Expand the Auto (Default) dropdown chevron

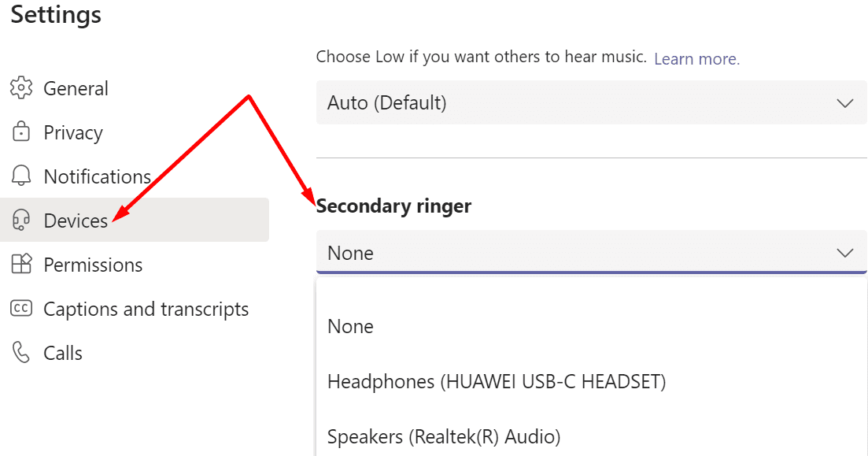844,103
